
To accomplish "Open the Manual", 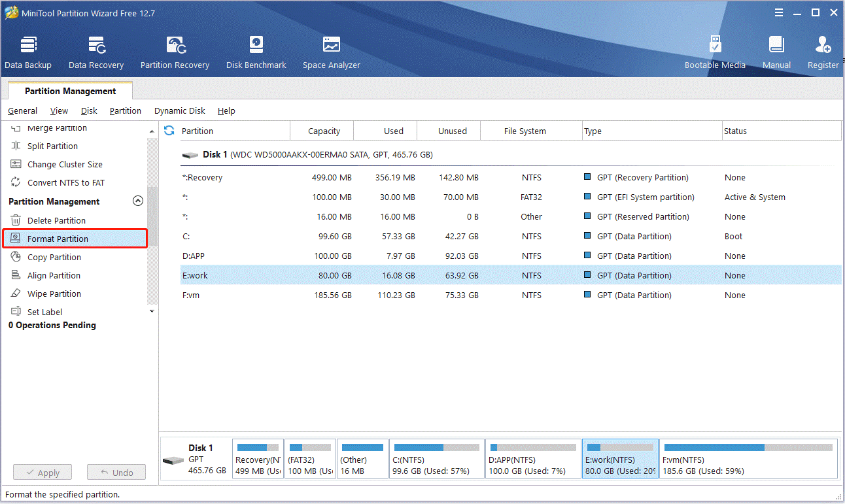I will (x=776, y=53).
